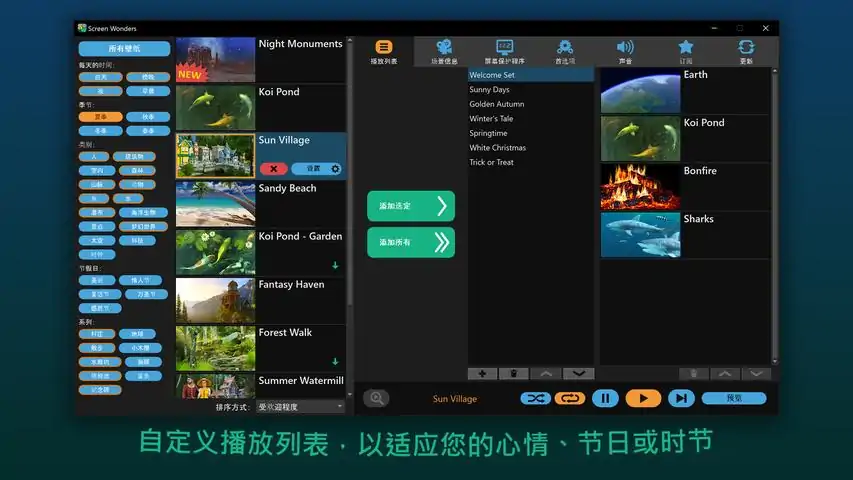Add a new playlist with plus icon
This screenshot has width=853, height=480.
(x=482, y=374)
